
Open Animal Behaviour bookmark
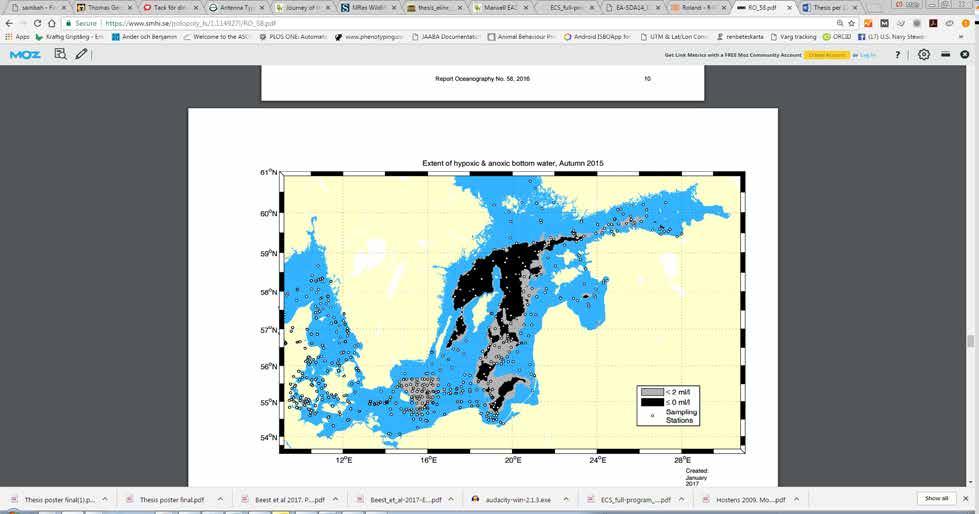521,37
